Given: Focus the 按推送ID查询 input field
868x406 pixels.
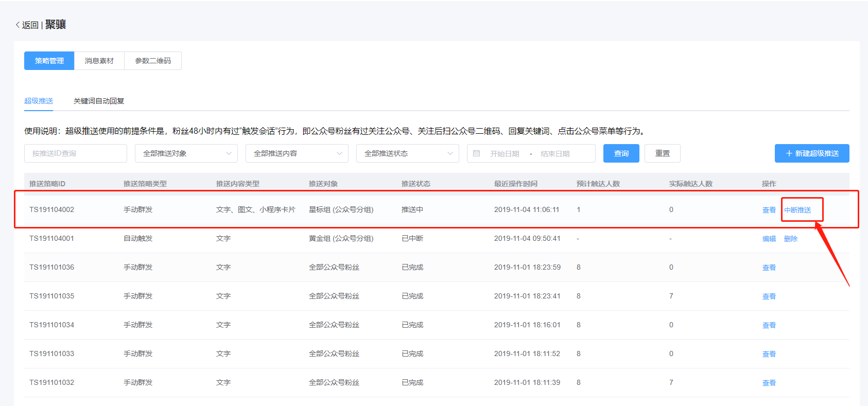Looking at the screenshot, I should coord(76,153).
